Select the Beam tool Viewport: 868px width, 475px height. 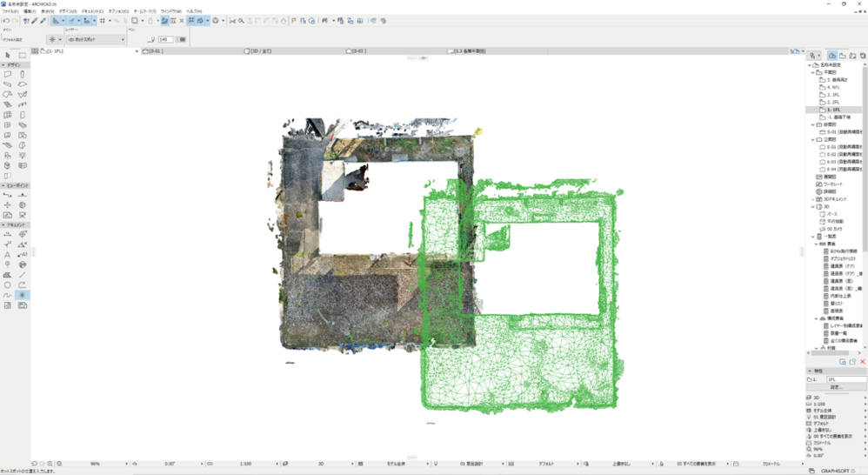tap(8, 84)
